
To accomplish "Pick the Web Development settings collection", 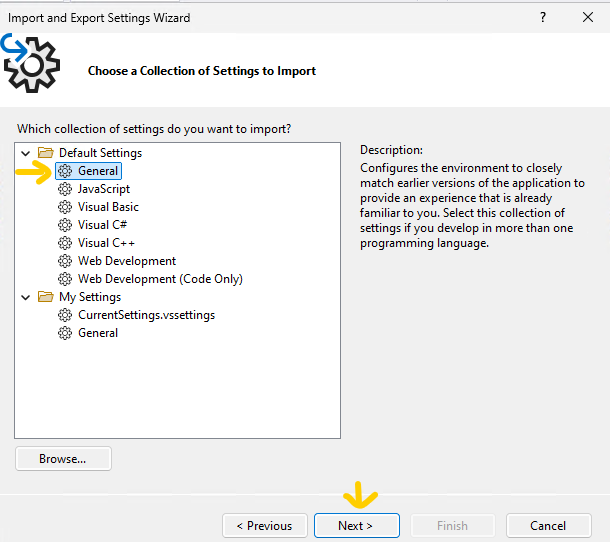I will [x=127, y=261].
